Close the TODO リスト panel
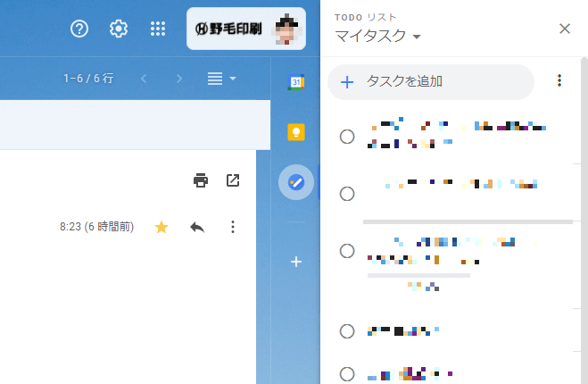This screenshot has width=588, height=384. 565,29
